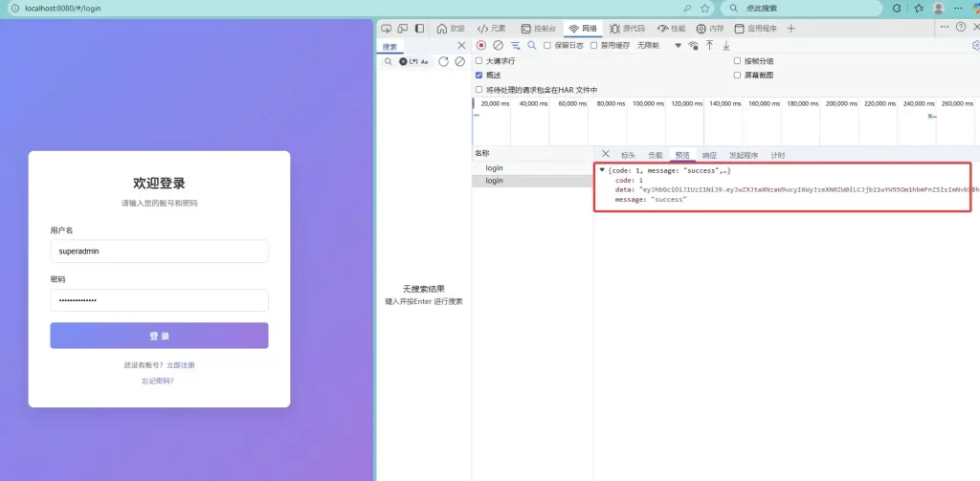Click the 240,000 ms timeline marker

pyautogui.click(x=918, y=103)
